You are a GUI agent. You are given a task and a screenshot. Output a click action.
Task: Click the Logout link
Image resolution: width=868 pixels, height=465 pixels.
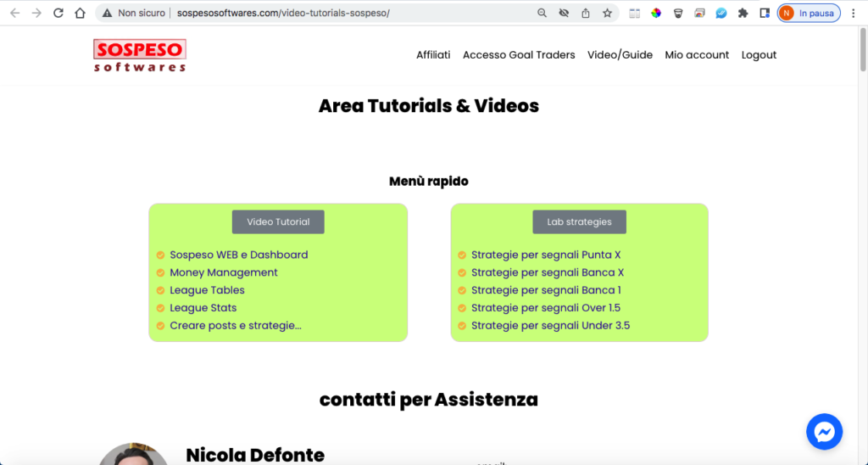[x=759, y=55]
